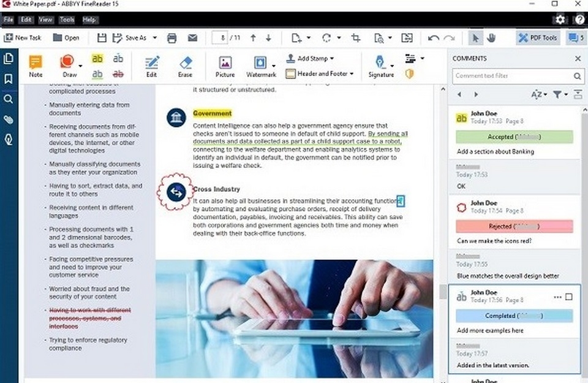Viewport: 588px width, 383px height.
Task: Click the Recognize Document icon
Action: point(379,38)
